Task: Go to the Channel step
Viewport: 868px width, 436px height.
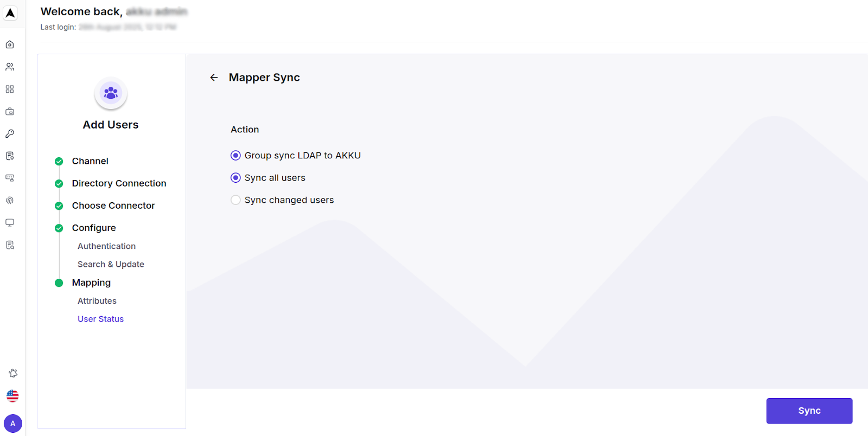Action: 90,161
